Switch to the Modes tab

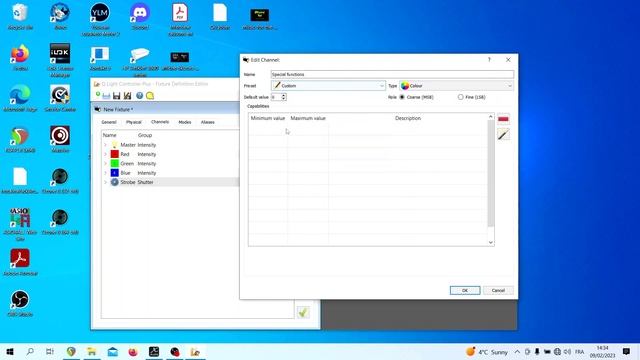click(x=185, y=122)
